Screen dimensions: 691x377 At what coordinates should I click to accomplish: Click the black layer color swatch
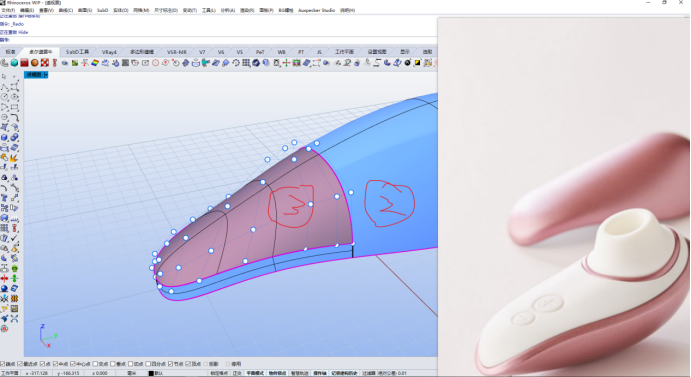(x=151, y=373)
